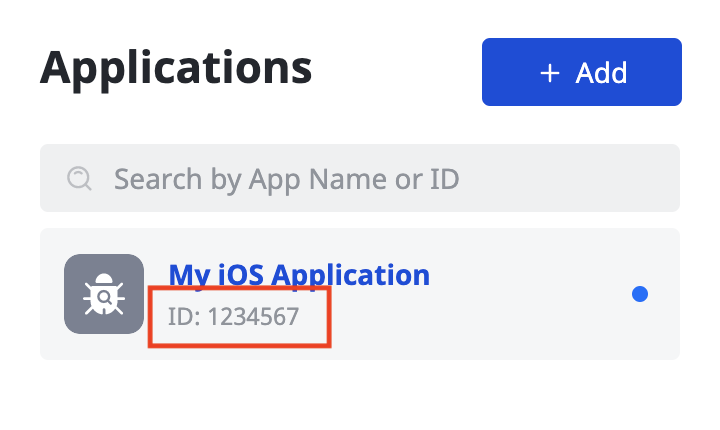Click the bug app icon
This screenshot has width=720, height=430.
click(104, 294)
